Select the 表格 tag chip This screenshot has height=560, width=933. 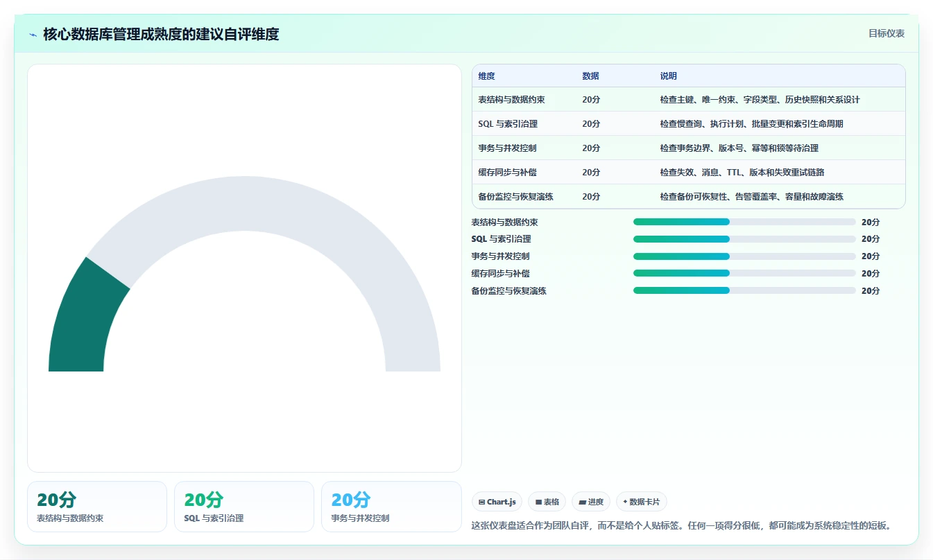(547, 502)
